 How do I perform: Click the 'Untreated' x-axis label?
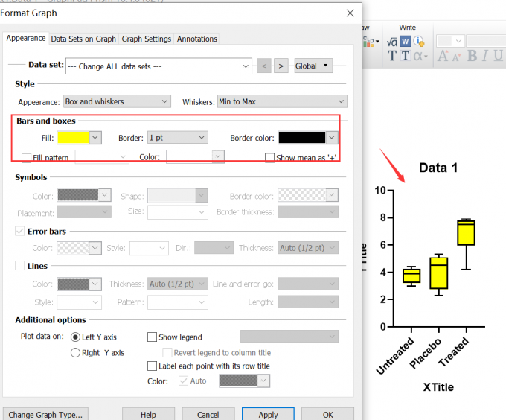(395, 355)
